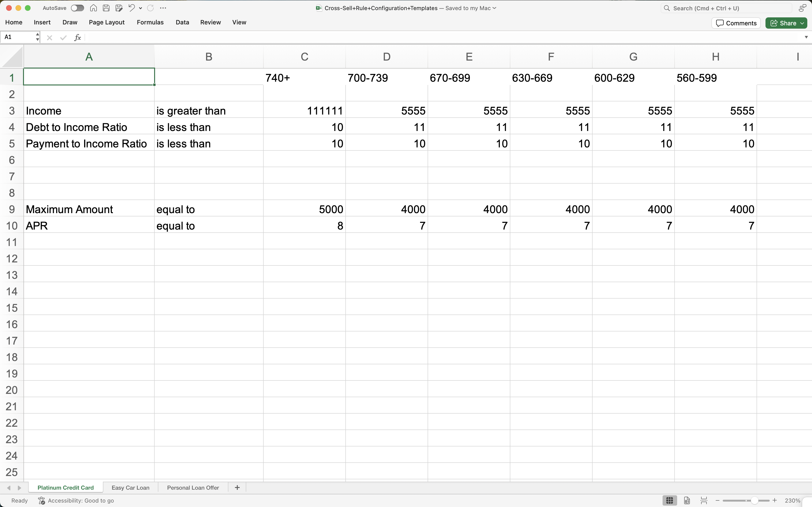
Task: Click the Home icon beside AutoSave
Action: click(x=94, y=8)
